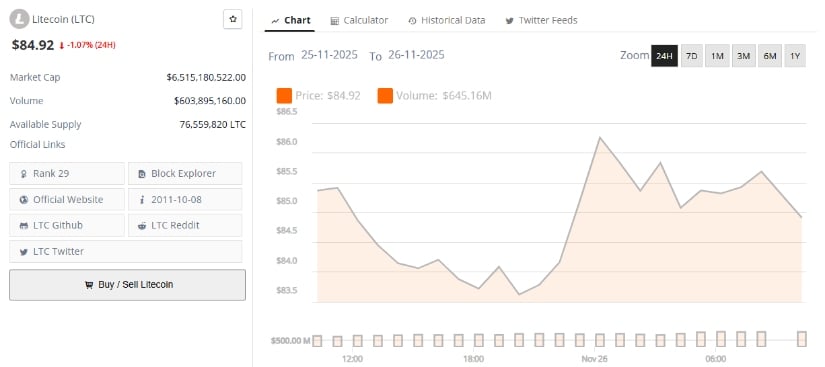Set the zoom range to 1Y
The height and width of the screenshot is (367, 825).
pyautogui.click(x=795, y=56)
